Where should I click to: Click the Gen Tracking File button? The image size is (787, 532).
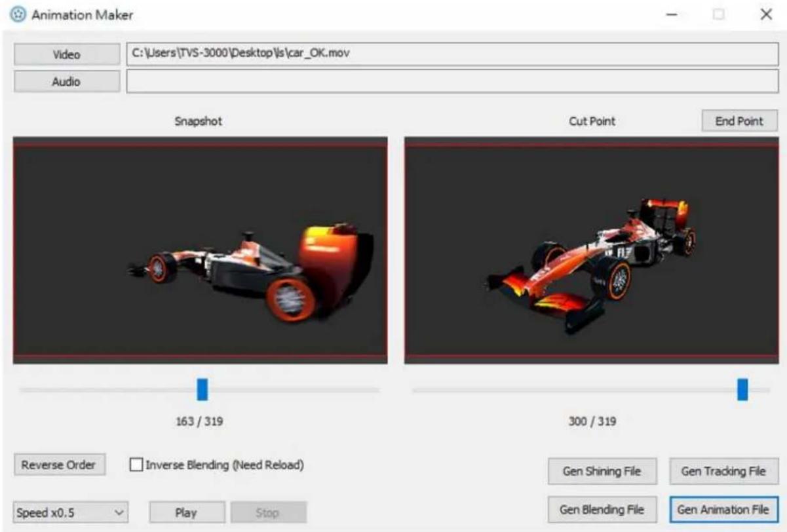pyautogui.click(x=723, y=471)
